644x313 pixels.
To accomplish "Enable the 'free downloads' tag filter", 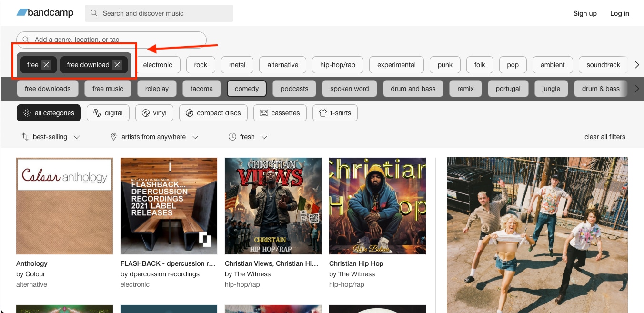I will coord(47,89).
